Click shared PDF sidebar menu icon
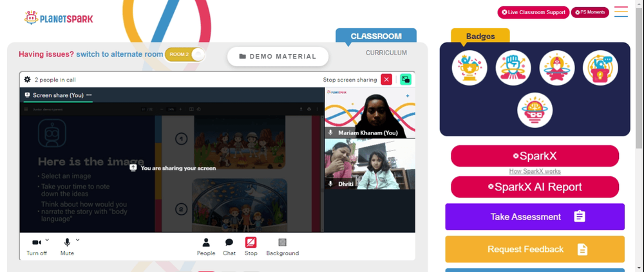The height and width of the screenshot is (272, 644). click(x=26, y=109)
